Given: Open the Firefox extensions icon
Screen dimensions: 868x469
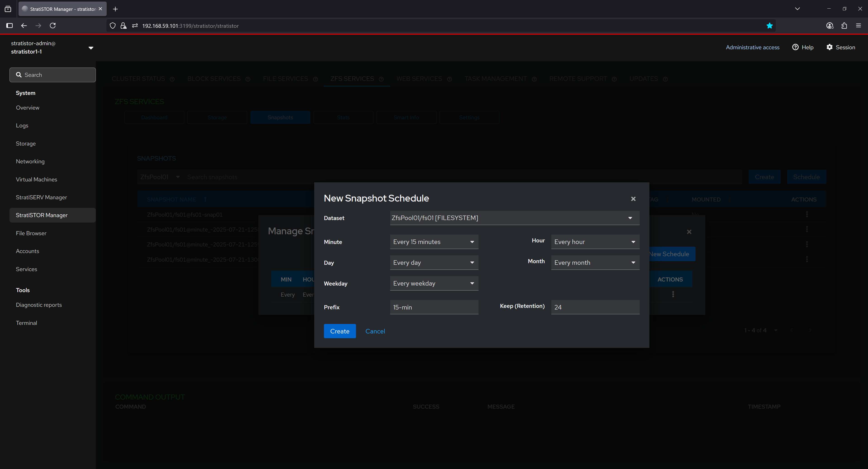Looking at the screenshot, I should 844,26.
